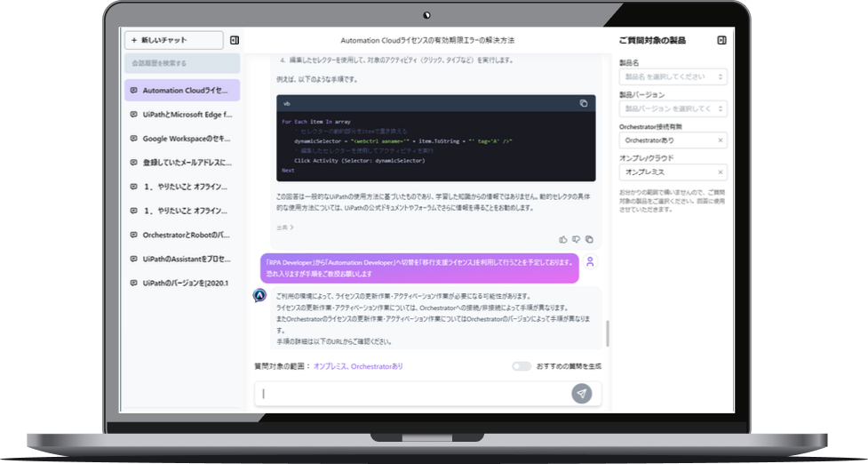Click the chat title Automation Cloudライセンスの有効期限エラーの解決方法
The image size is (868, 464).
coord(427,40)
